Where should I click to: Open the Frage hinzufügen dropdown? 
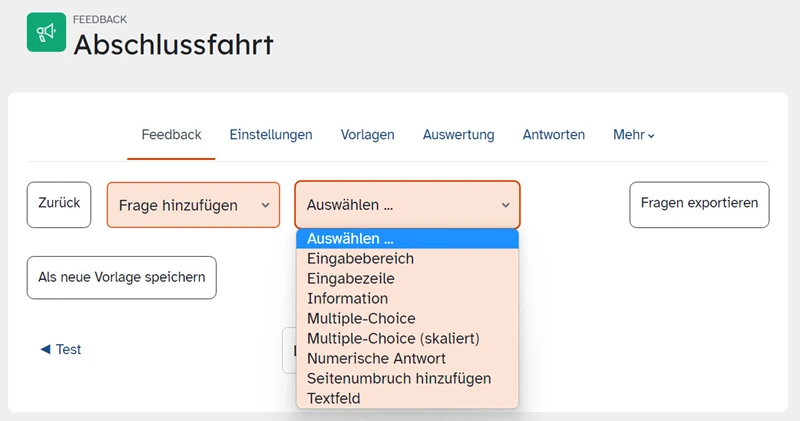[193, 205]
